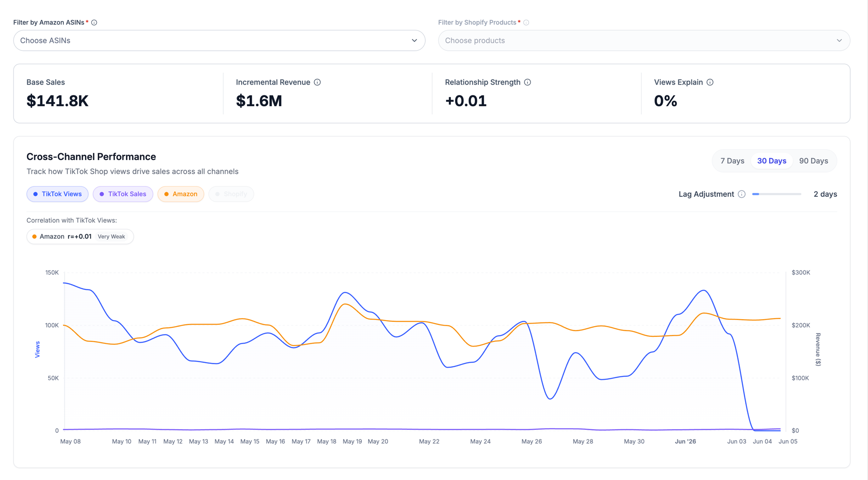Viewport: 868px width, 480px height.
Task: Click the May 26 x-axis label
Action: coord(532,441)
